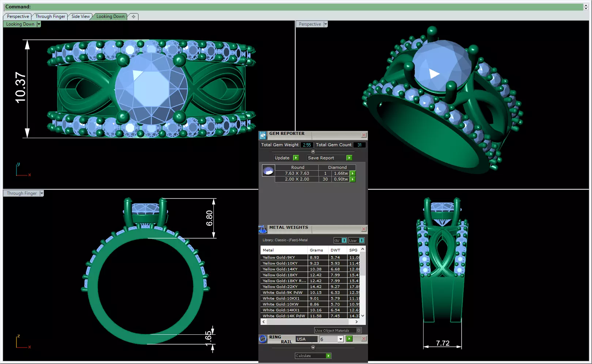
Task: Select the White Gold:14K PdW row
Action: [x=311, y=316]
